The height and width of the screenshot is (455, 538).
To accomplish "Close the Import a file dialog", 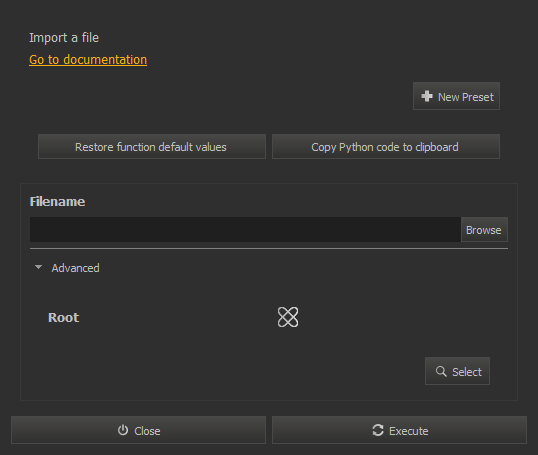I will pyautogui.click(x=138, y=430).
